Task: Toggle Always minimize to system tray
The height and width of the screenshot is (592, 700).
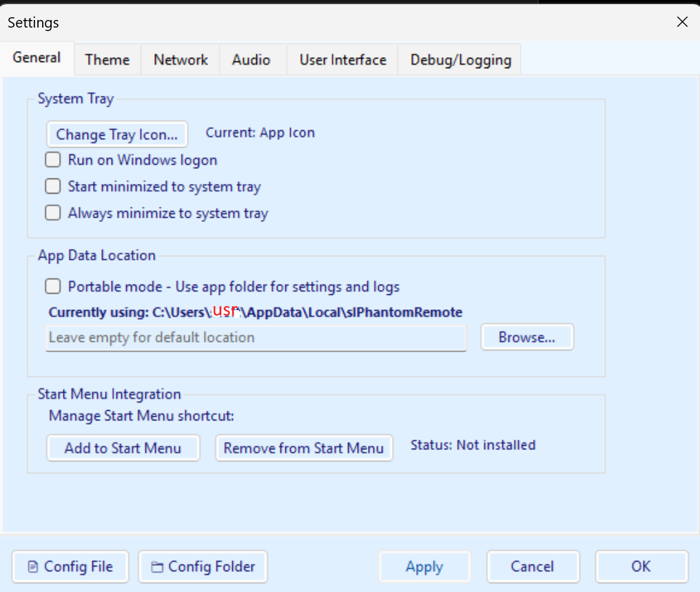Action: [53, 212]
